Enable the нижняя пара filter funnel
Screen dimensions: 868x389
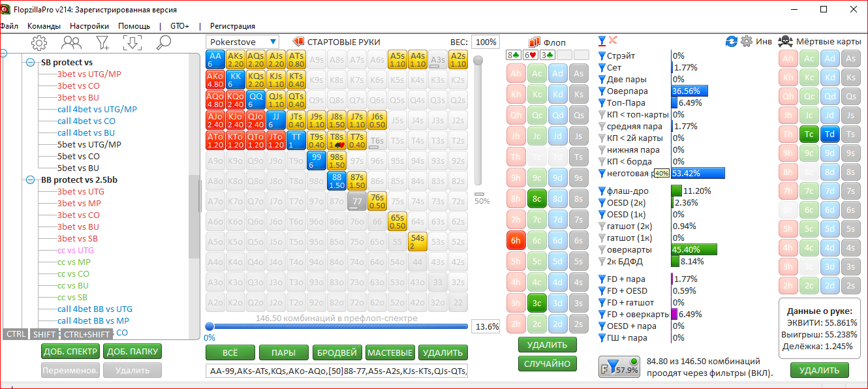coord(602,150)
